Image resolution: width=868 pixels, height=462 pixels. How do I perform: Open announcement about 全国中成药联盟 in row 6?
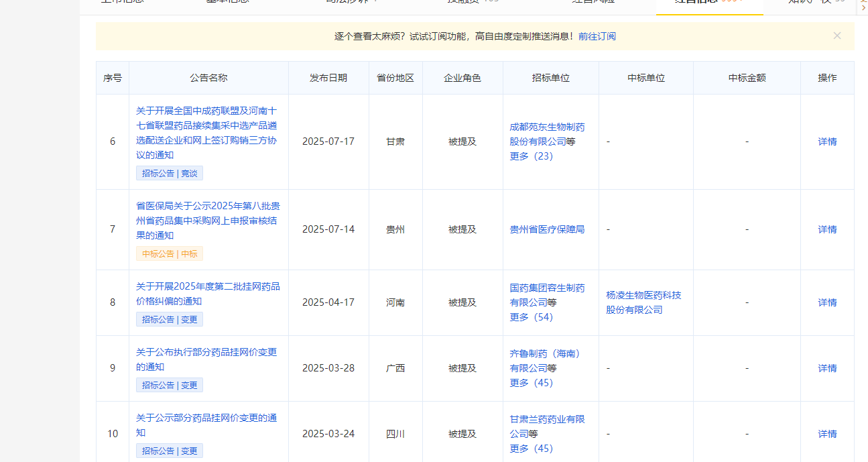(206, 133)
